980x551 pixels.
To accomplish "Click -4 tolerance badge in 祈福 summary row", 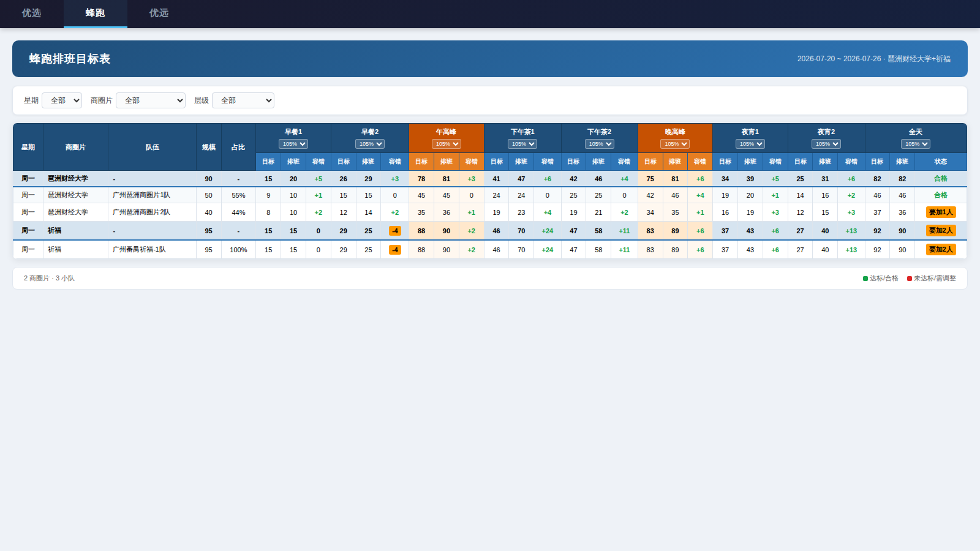I will coord(395,231).
